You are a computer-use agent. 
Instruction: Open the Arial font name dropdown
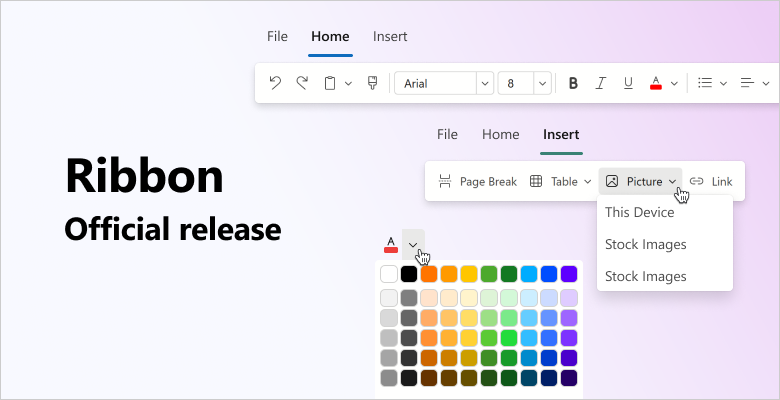point(485,84)
